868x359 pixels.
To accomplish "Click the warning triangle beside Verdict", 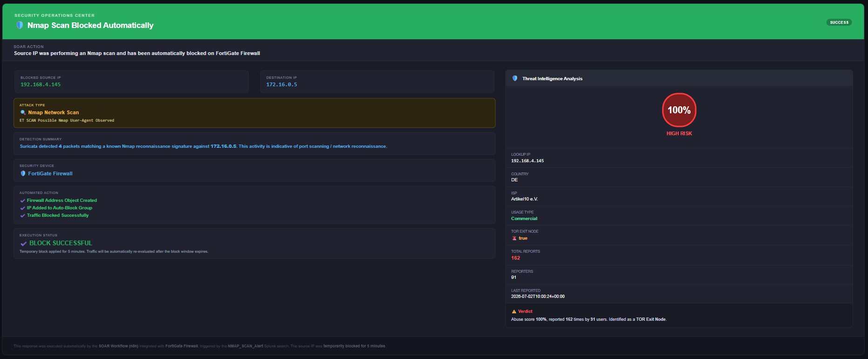I will (x=514, y=311).
